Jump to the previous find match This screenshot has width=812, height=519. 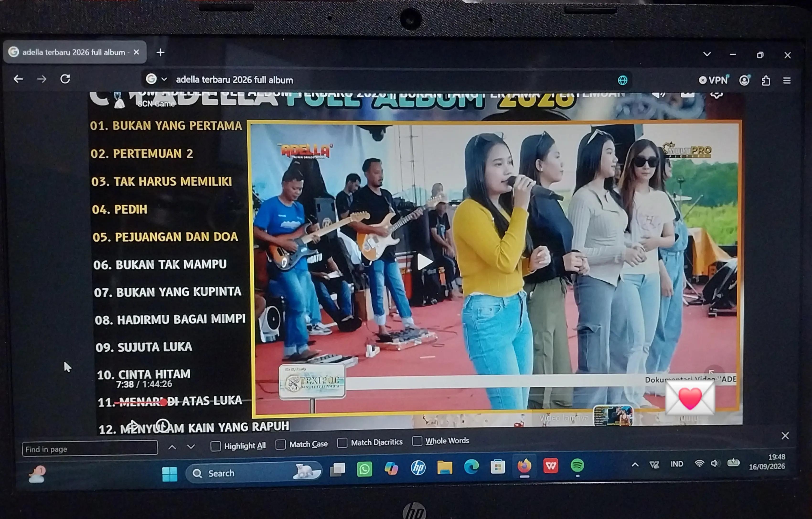pyautogui.click(x=172, y=448)
